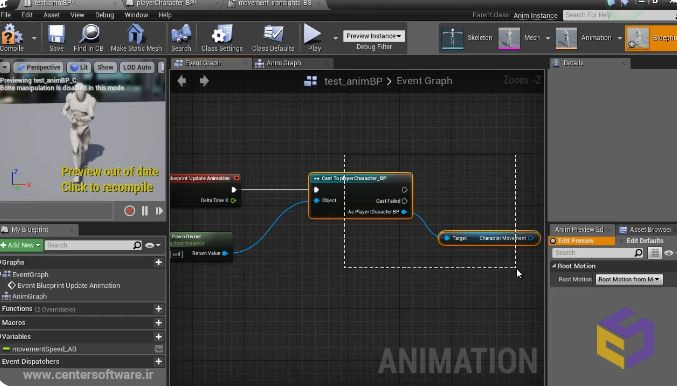Select AnimGraph in Graphs tree
Viewport: 677px width, 386px height.
coord(29,297)
